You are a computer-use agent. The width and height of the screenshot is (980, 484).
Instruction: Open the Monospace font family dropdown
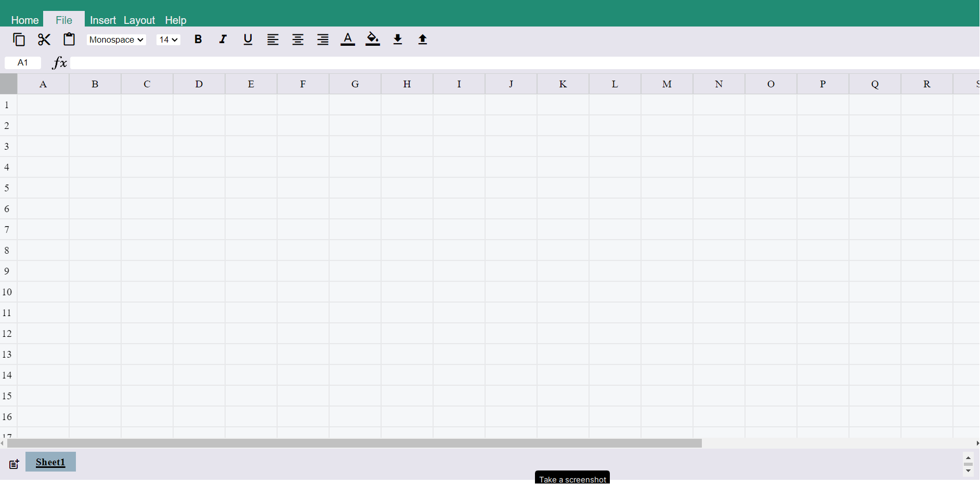coord(115,40)
